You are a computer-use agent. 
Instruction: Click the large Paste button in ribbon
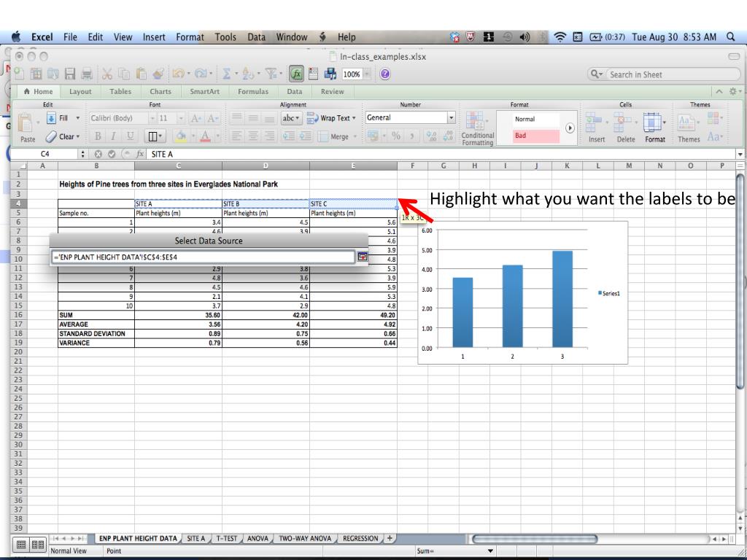point(27,128)
